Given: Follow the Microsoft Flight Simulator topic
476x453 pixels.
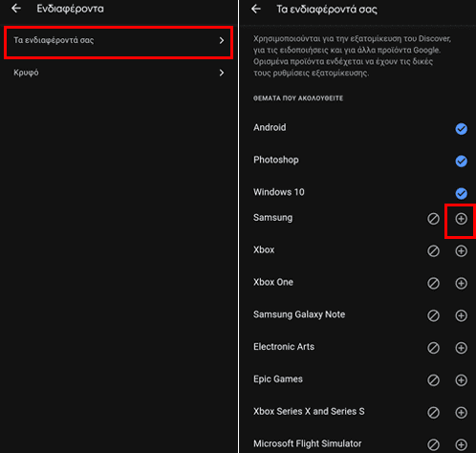Looking at the screenshot, I should 461,444.
